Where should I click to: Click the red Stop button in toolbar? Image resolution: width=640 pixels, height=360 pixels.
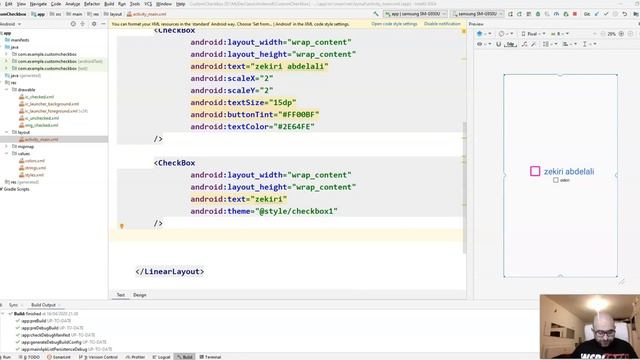(575, 14)
